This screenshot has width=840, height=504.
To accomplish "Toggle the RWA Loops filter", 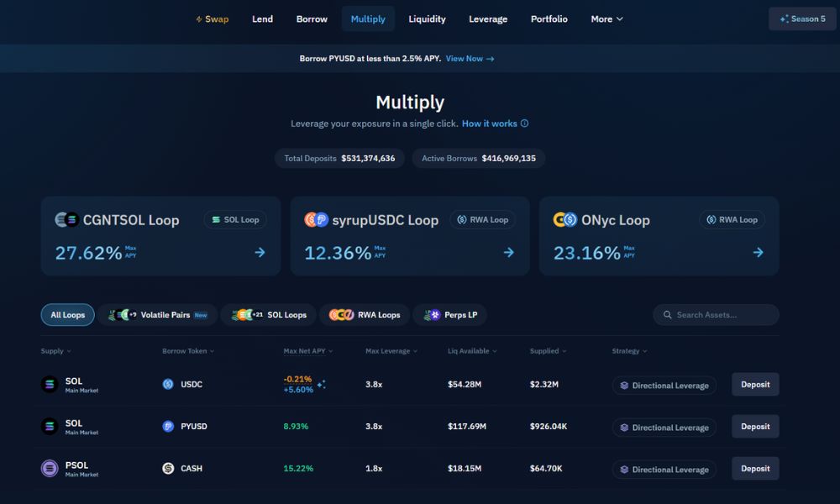I will [x=365, y=315].
